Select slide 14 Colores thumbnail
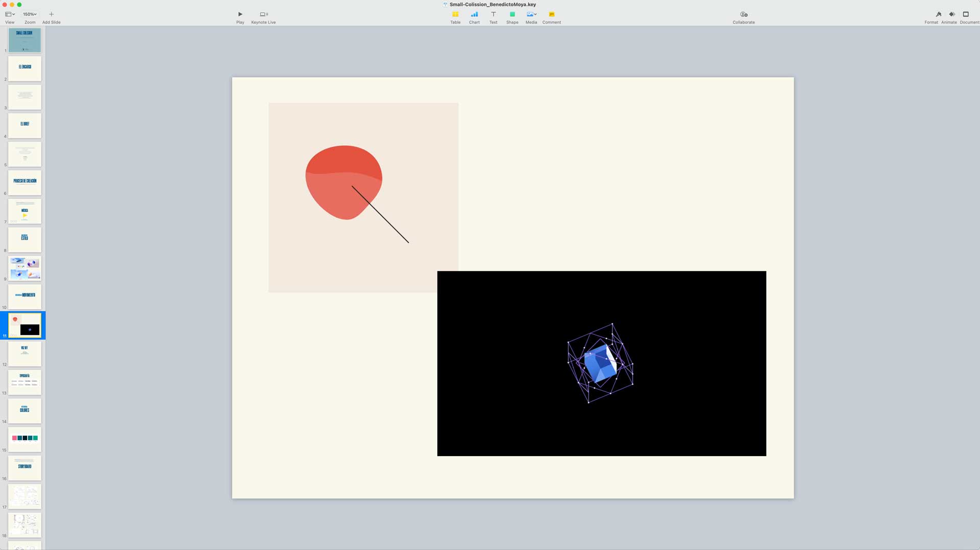The image size is (980, 550). point(24,411)
